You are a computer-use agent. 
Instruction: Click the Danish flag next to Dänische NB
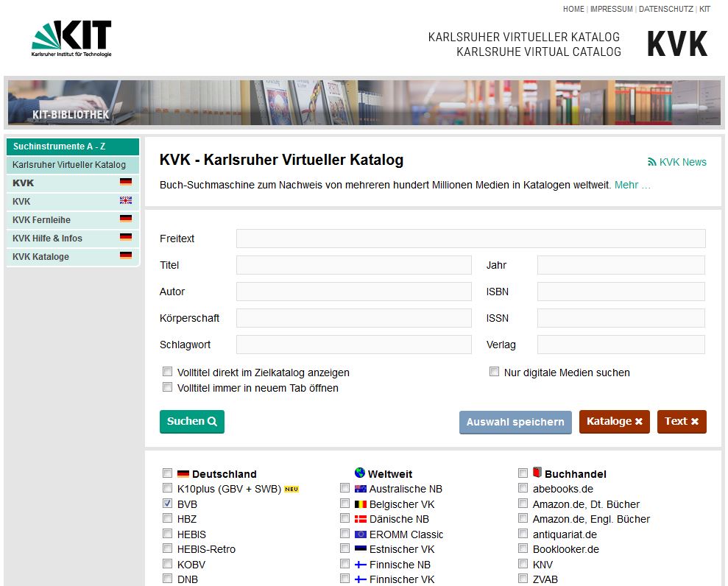(360, 519)
